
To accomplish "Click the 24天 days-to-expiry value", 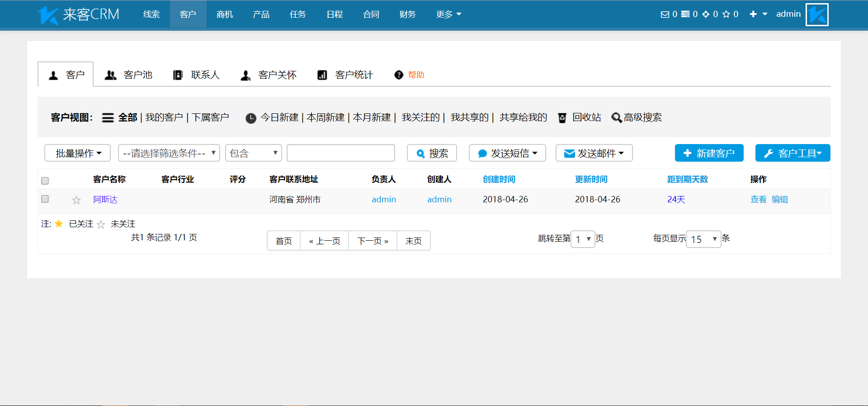I will (x=676, y=200).
